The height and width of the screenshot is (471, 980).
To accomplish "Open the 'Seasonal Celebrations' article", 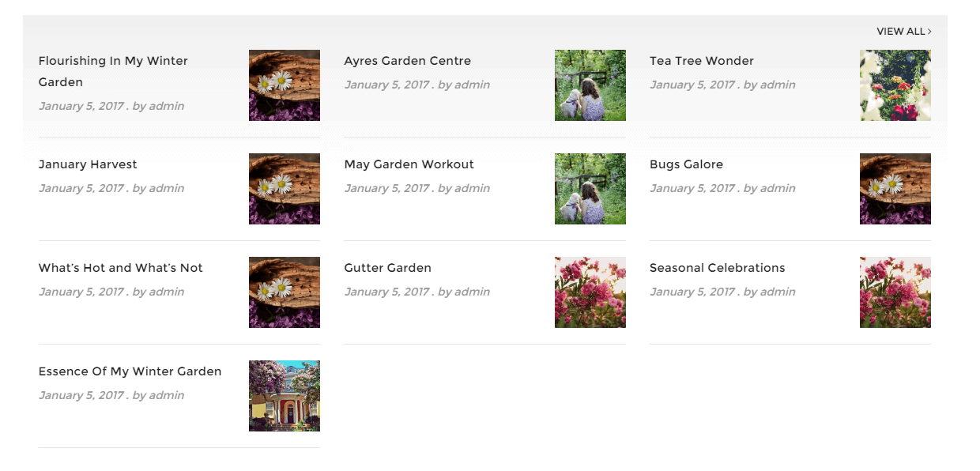I will pyautogui.click(x=718, y=268).
